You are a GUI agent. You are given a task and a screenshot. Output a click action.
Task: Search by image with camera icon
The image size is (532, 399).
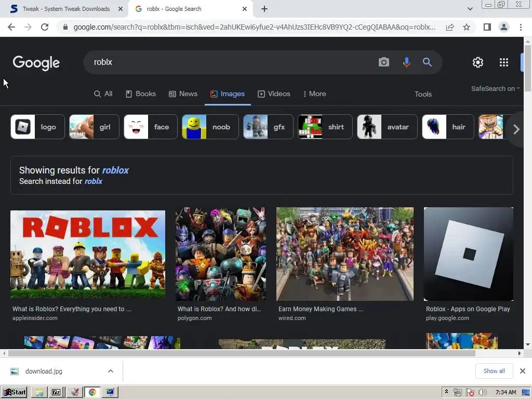tap(384, 62)
